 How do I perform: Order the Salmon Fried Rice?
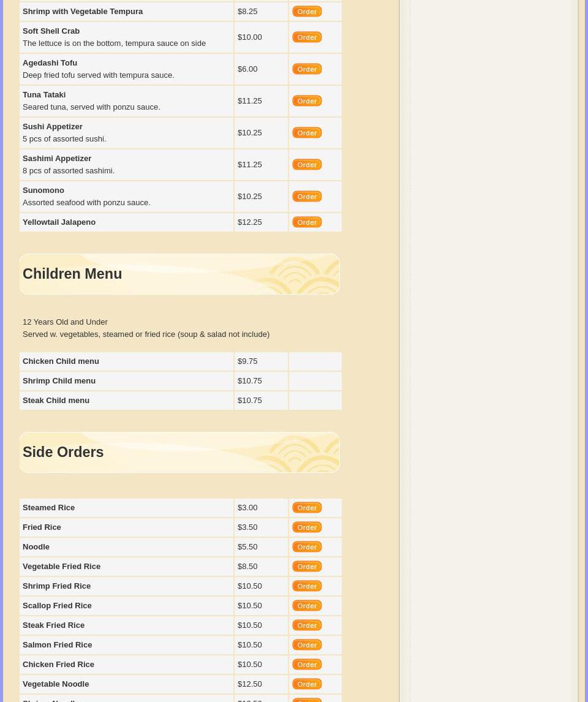[307, 645]
